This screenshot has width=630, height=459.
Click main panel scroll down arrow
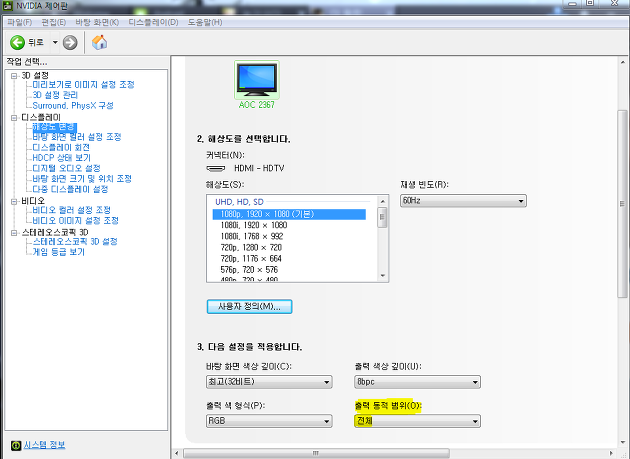(x=622, y=442)
